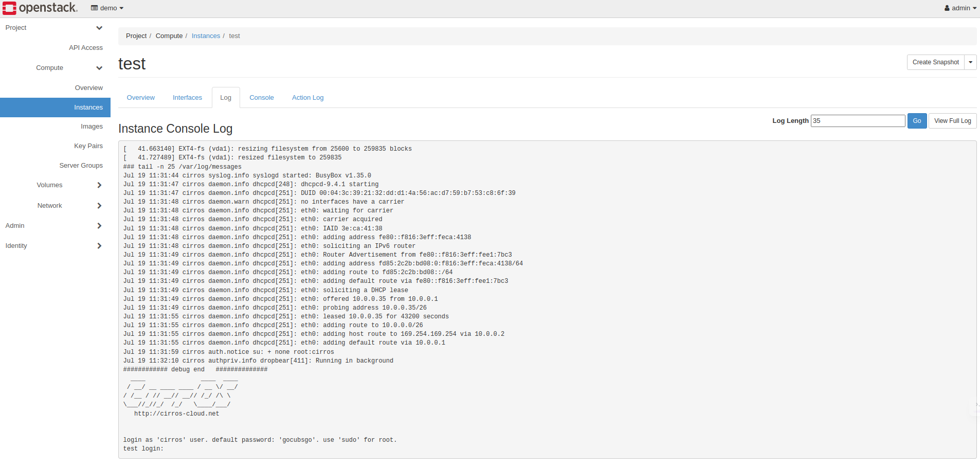The width and height of the screenshot is (980, 467).
Task: Click the 'resized filesystem to 259835' log line
Action: [232, 158]
